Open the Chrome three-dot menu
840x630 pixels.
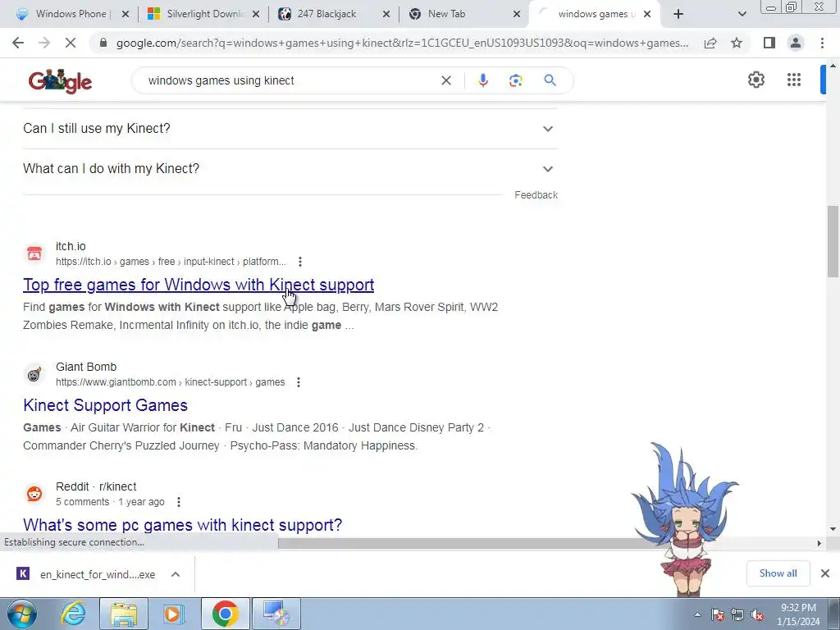822,43
